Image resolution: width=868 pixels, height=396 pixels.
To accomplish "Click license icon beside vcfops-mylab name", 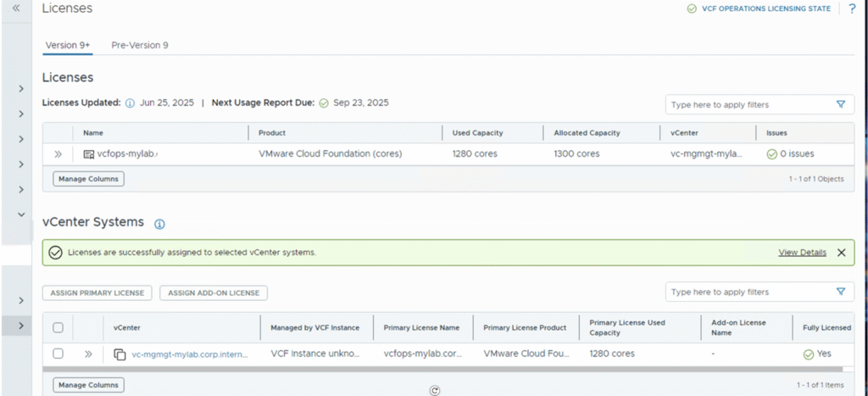I will coord(88,154).
